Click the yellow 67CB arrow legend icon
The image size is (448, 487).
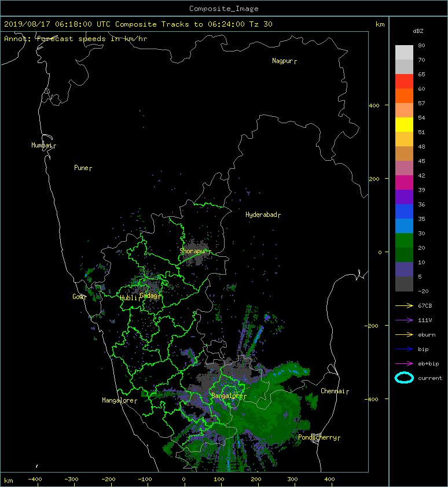point(404,305)
